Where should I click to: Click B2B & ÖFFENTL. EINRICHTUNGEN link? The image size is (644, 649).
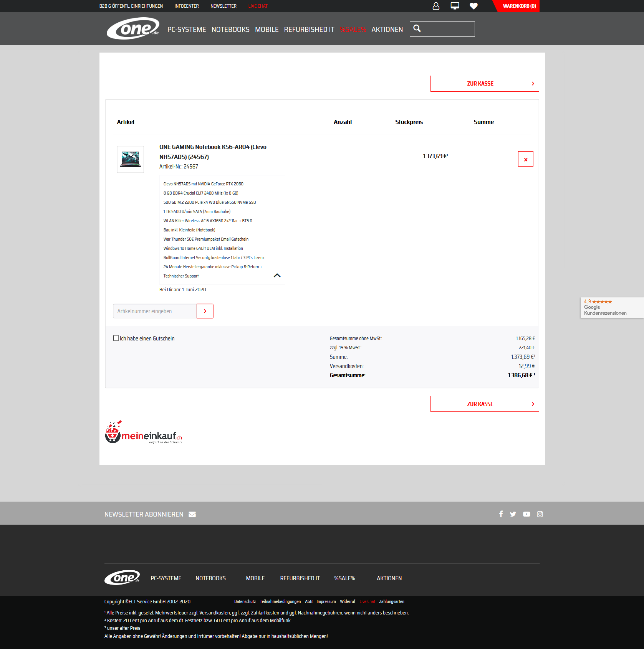(x=131, y=6)
